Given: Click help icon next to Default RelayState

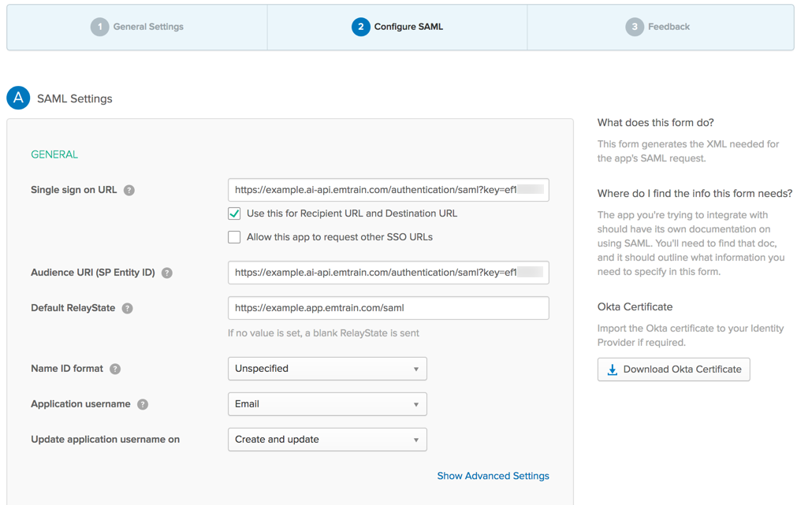Looking at the screenshot, I should tap(128, 308).
